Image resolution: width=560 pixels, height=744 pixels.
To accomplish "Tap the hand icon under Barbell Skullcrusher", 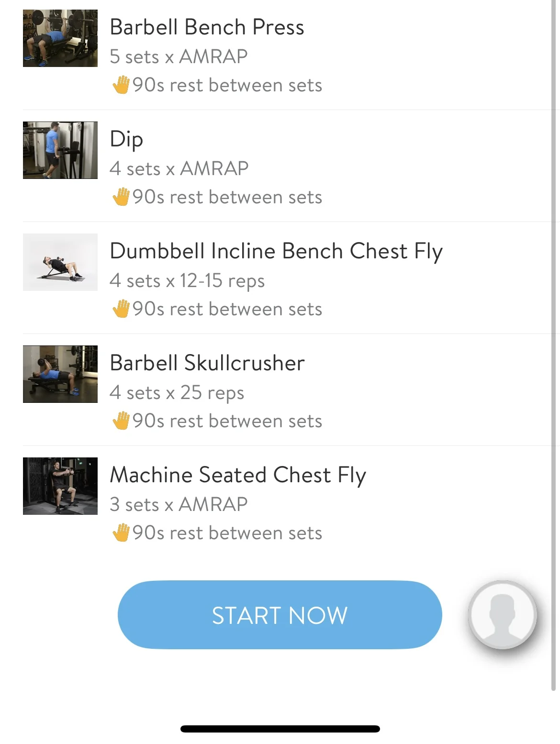I will click(121, 421).
